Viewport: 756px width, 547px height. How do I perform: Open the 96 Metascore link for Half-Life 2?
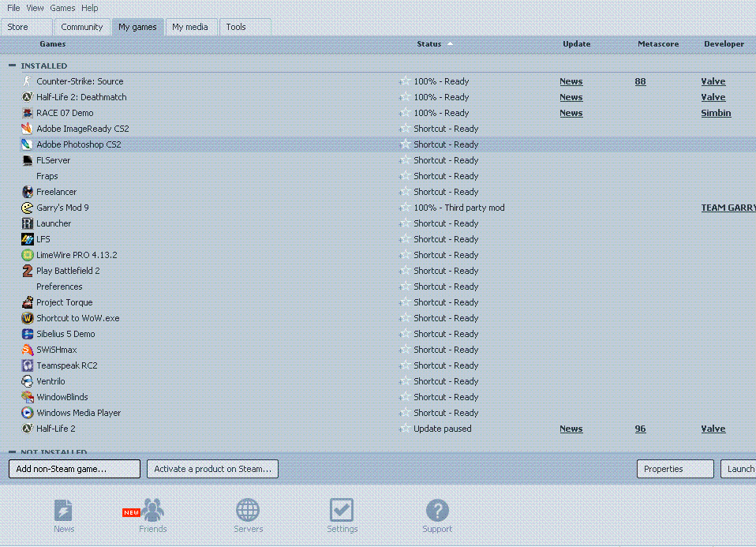640,429
